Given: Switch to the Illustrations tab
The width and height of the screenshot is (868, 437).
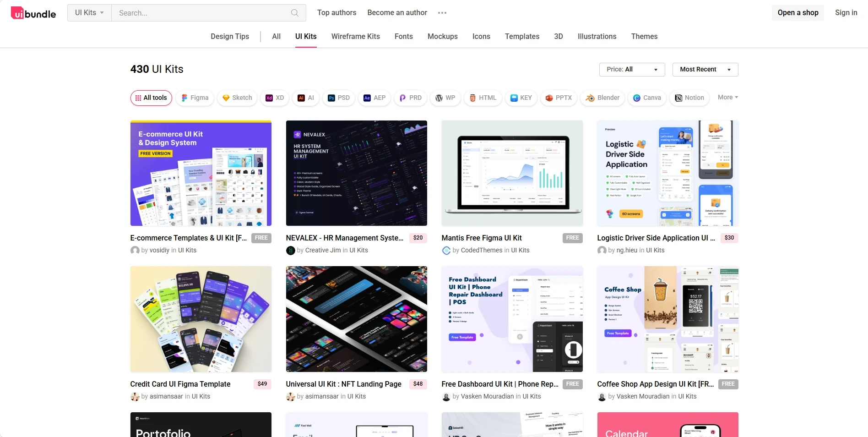Looking at the screenshot, I should click(597, 37).
